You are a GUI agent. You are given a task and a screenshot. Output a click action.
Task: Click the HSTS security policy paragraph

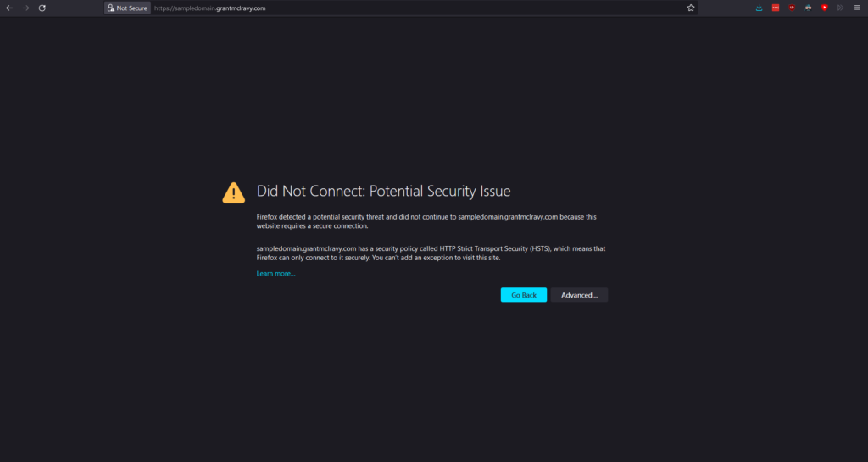click(x=431, y=253)
